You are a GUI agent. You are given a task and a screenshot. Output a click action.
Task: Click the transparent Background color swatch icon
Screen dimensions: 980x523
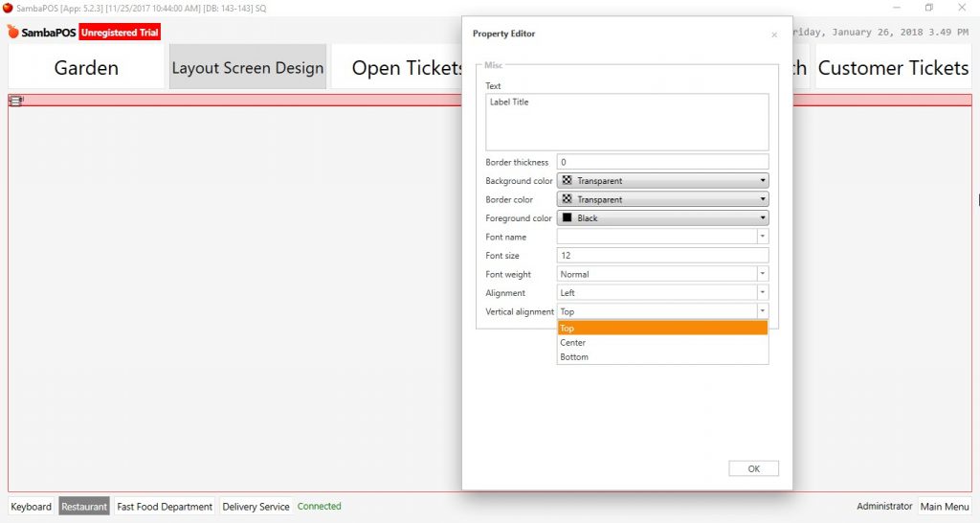567,180
